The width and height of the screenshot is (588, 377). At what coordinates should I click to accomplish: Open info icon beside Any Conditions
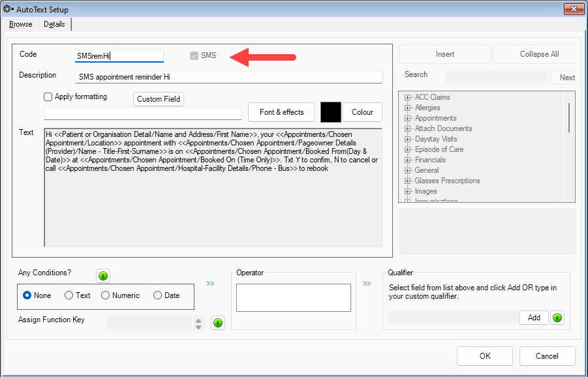click(x=103, y=276)
